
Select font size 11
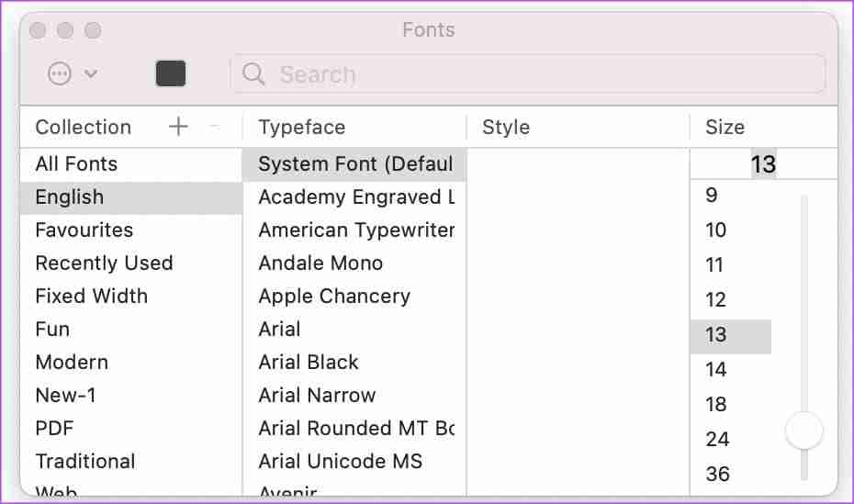coord(731,265)
